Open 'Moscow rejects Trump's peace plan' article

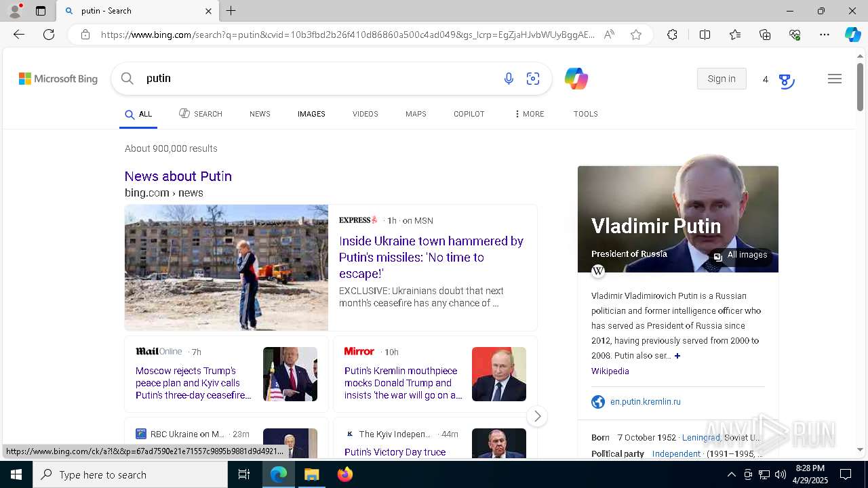pyautogui.click(x=194, y=383)
